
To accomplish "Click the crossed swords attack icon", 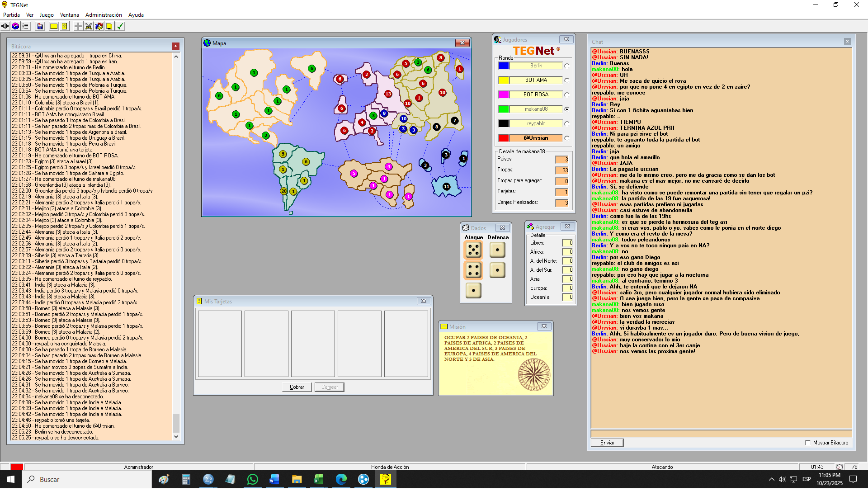I will coord(89,26).
